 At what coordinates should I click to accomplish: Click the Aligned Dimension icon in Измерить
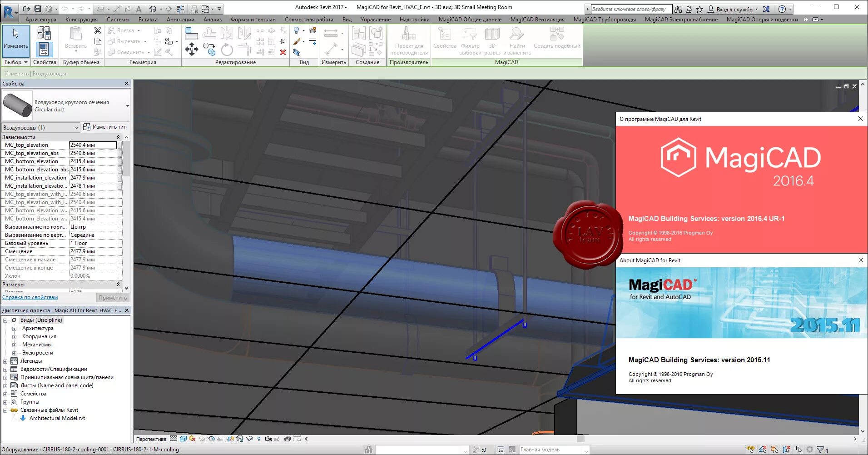(331, 49)
